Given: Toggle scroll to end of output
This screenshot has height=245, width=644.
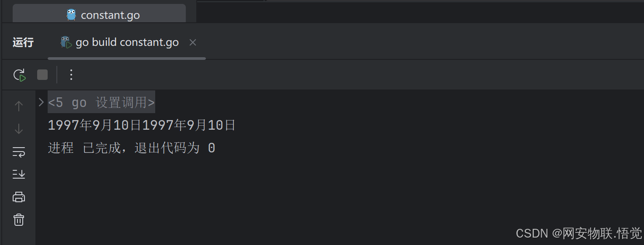Looking at the screenshot, I should (x=19, y=174).
